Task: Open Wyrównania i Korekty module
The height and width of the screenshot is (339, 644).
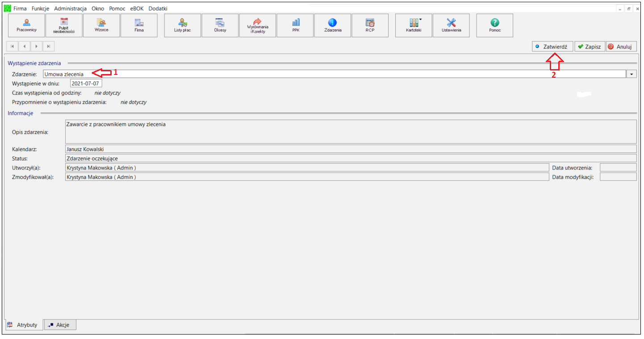Action: tap(258, 25)
